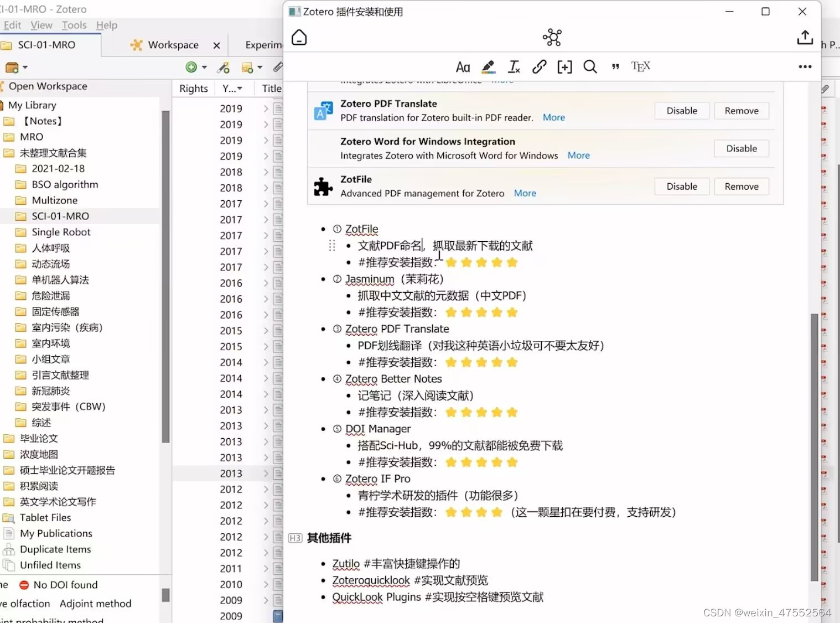Click the home icon in note window
Screen dimensions: 840x623
tap(299, 38)
